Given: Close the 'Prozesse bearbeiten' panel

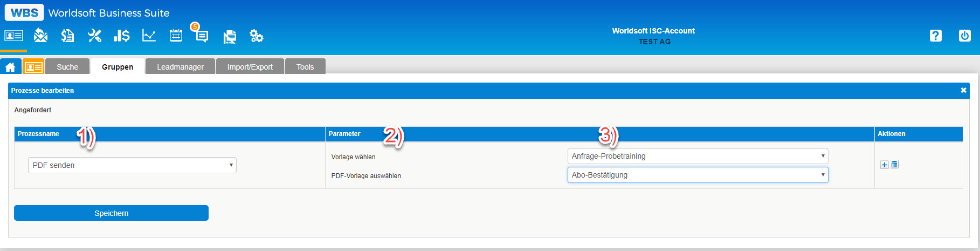Looking at the screenshot, I should click(x=963, y=90).
